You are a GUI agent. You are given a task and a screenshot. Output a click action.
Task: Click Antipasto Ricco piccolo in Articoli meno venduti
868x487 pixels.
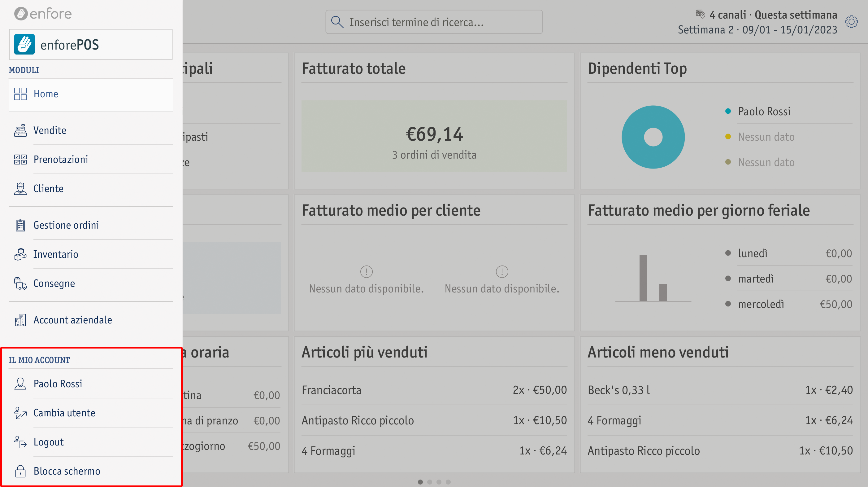pos(720,451)
